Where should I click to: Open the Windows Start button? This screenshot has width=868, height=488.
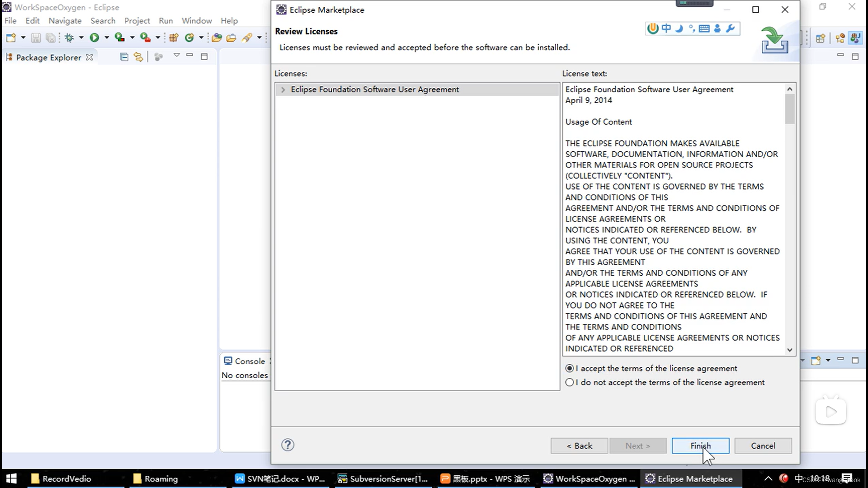(x=11, y=479)
